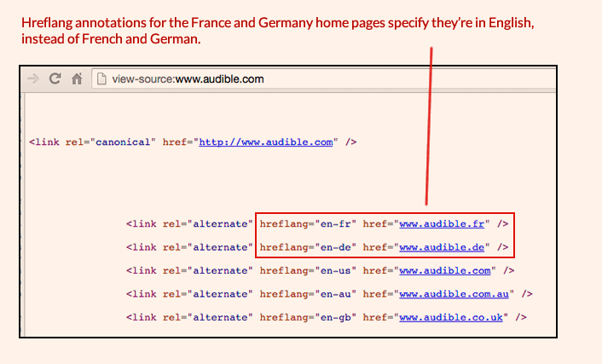
Task: Click the browser forward arrow
Action: (34, 79)
